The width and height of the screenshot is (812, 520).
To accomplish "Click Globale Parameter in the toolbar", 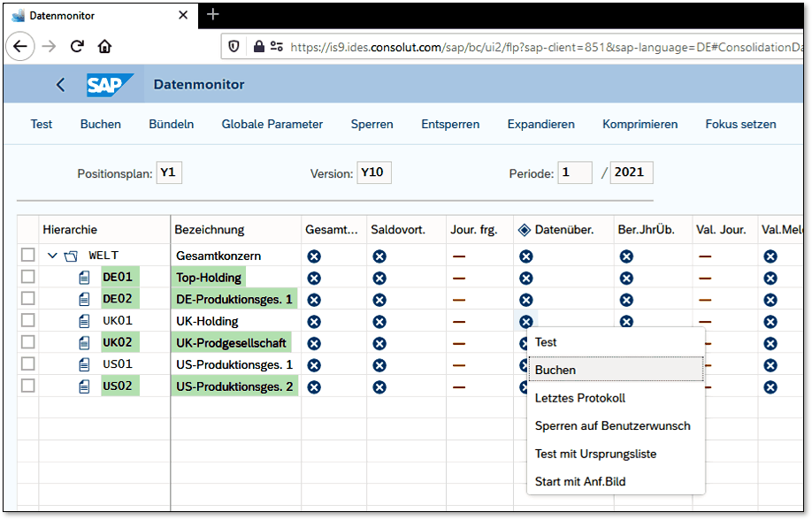I will tap(272, 125).
